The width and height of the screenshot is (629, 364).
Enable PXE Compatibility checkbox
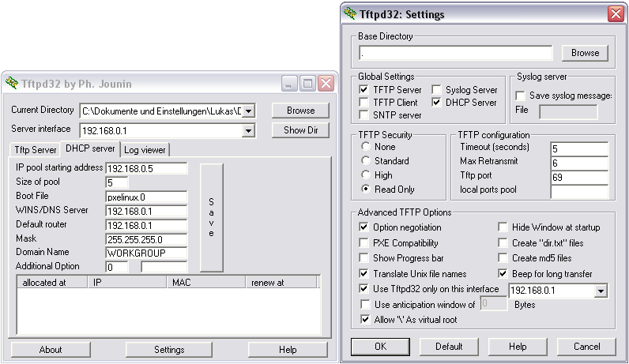tap(363, 243)
